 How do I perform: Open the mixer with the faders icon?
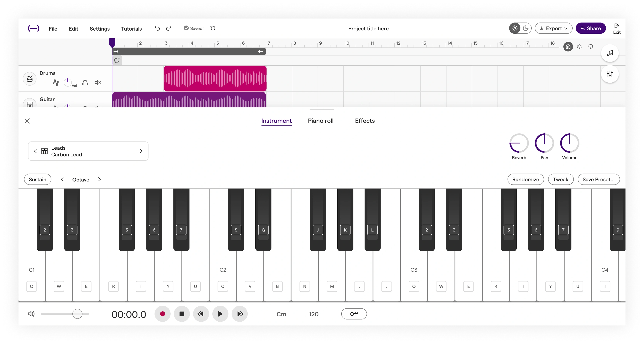(610, 74)
